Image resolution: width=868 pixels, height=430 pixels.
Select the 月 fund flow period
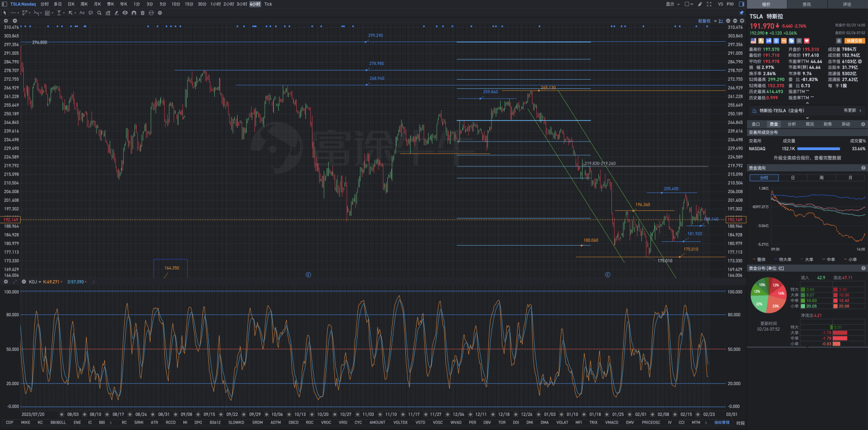coord(850,178)
